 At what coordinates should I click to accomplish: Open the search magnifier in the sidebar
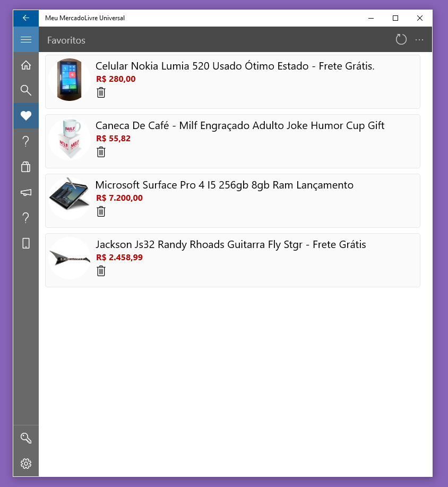[x=25, y=90]
